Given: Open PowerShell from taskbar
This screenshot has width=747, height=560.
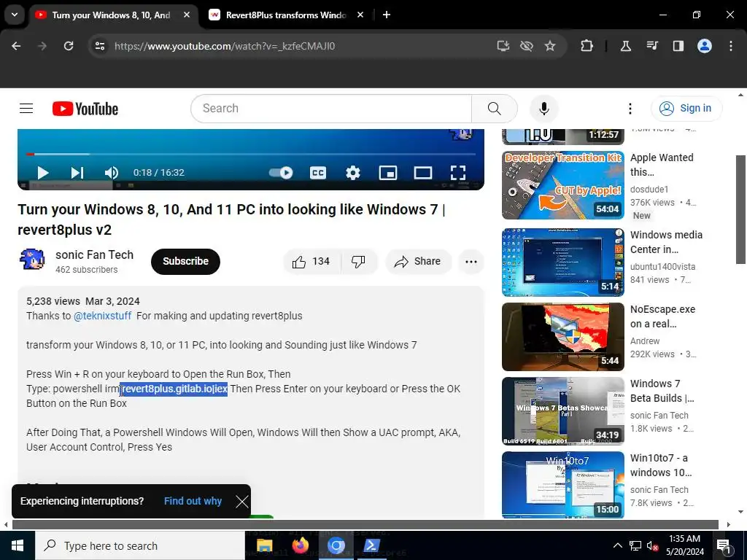Looking at the screenshot, I should [371, 545].
